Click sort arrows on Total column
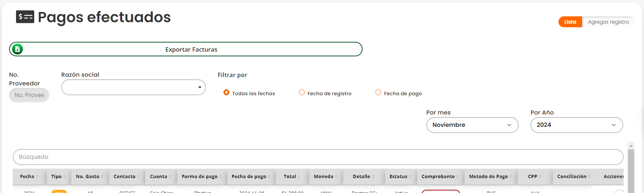The height and width of the screenshot is (193, 644). pyautogui.click(x=299, y=177)
